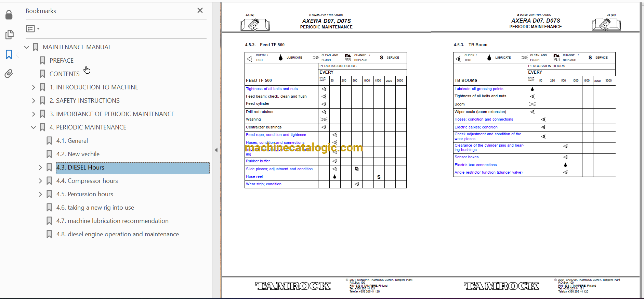This screenshot has width=644, height=299.
Task: Click 'Lubricate all greasing points' link
Action: click(x=479, y=89)
